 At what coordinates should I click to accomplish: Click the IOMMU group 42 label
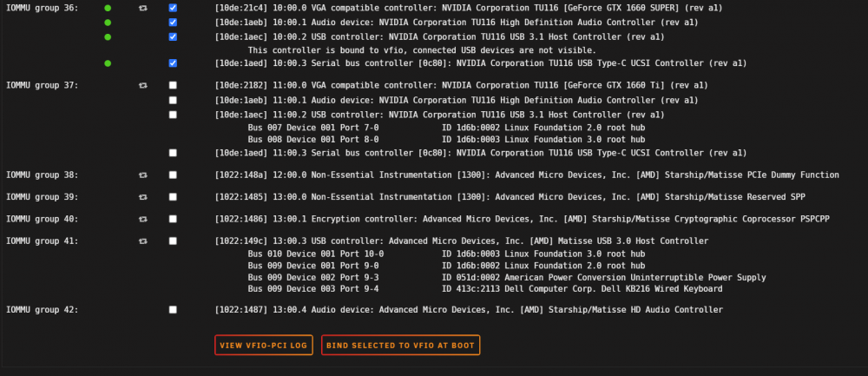[x=42, y=310]
